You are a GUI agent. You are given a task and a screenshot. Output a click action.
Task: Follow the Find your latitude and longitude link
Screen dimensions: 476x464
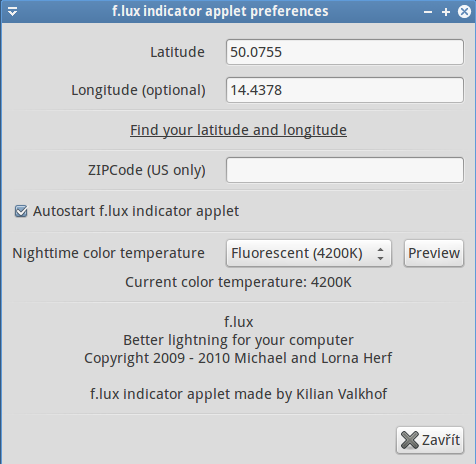pyautogui.click(x=238, y=130)
